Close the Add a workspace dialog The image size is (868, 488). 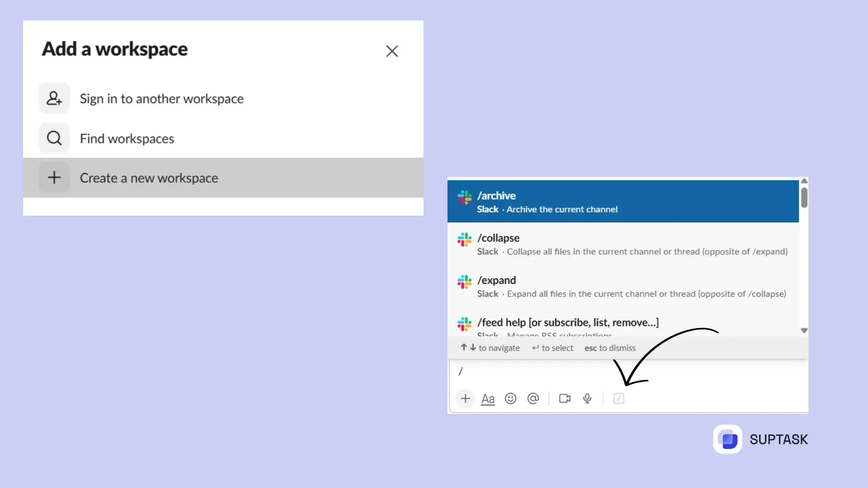[392, 51]
